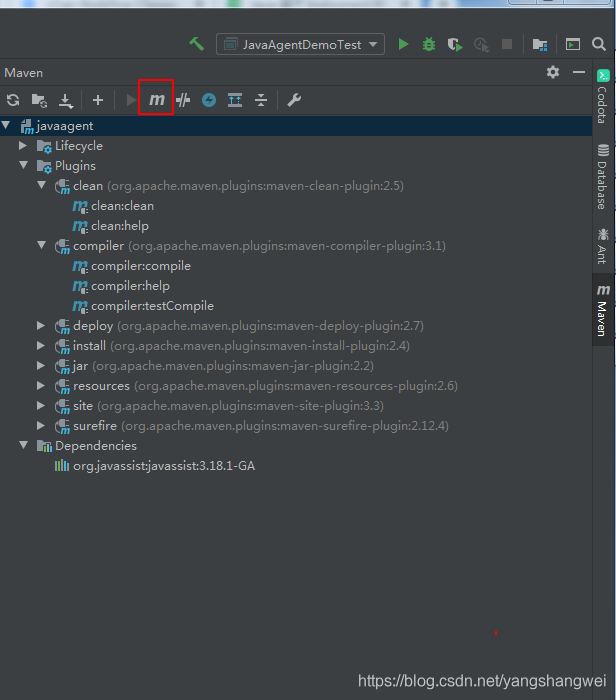This screenshot has height=700, width=616.
Task: Select the compiler:compile goal
Action: (140, 266)
